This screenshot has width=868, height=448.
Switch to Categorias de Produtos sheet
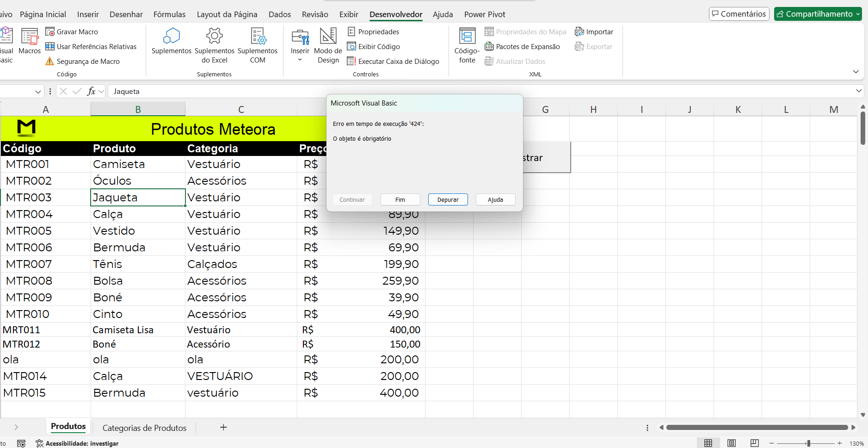coord(144,428)
